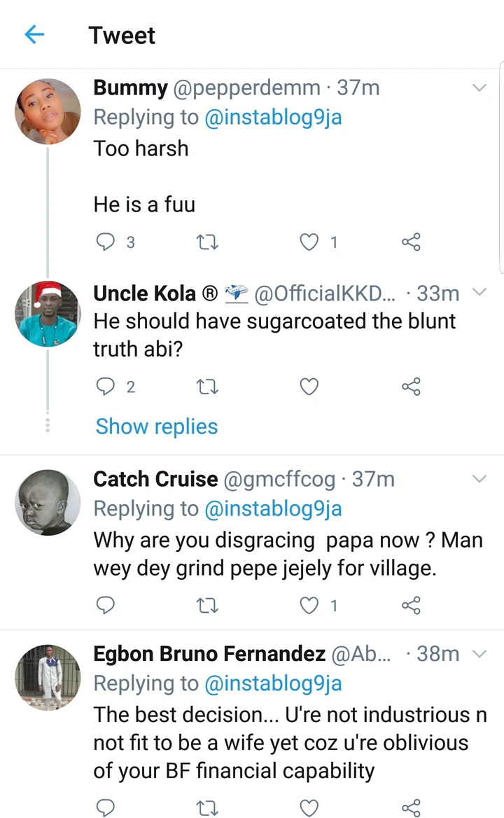
Task: Show replies under Uncle Kola's tweet
Action: tap(157, 427)
